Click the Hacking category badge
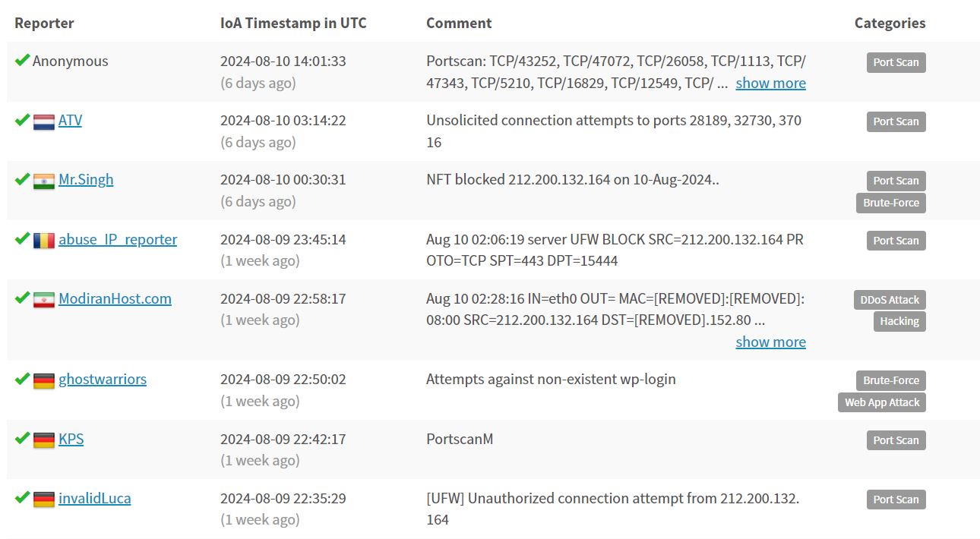The height and width of the screenshot is (539, 980). pyautogui.click(x=899, y=321)
